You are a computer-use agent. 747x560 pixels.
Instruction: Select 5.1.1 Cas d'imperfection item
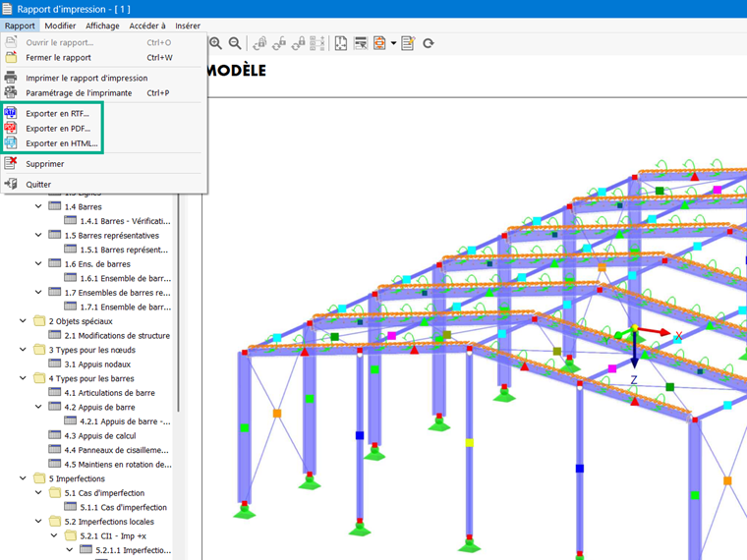pyautogui.click(x=124, y=507)
